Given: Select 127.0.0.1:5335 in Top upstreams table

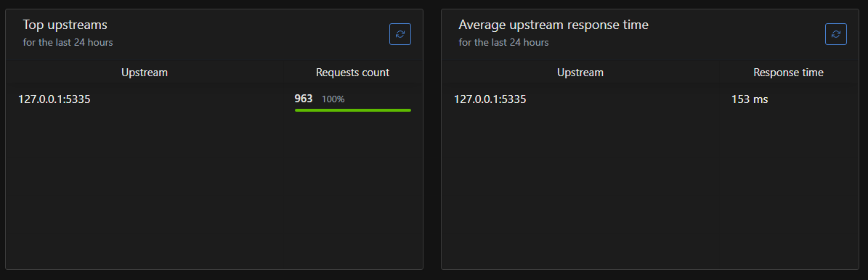Looking at the screenshot, I should 54,99.
